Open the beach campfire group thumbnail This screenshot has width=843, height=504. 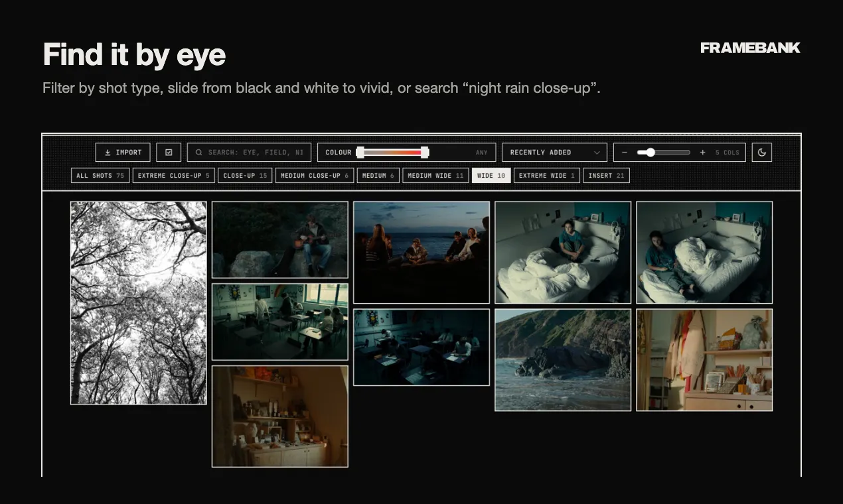(421, 253)
